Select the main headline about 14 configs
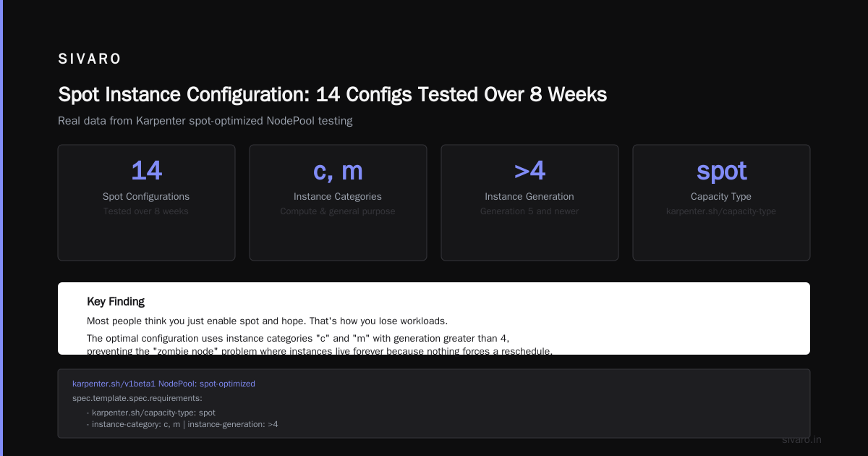Viewport: 868px width, 456px height. point(332,95)
